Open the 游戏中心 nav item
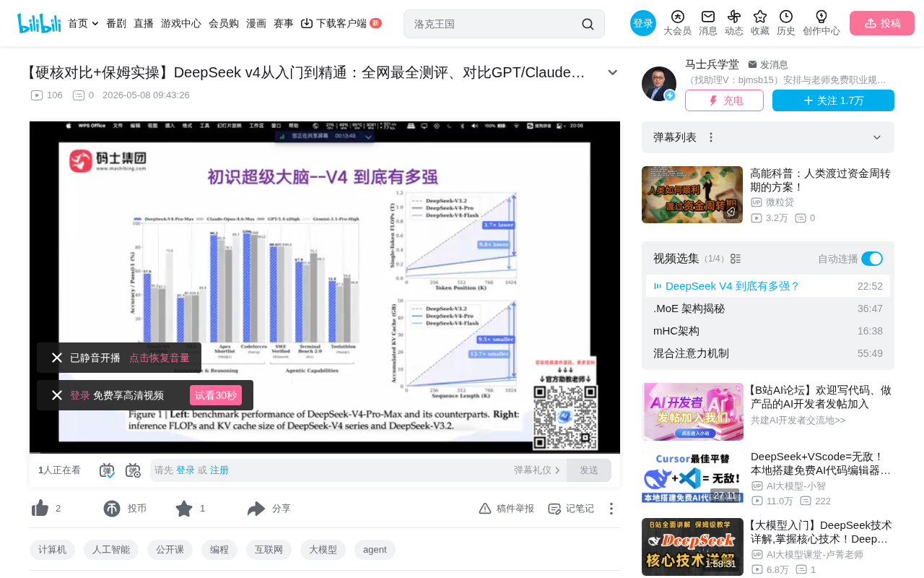The height and width of the screenshot is (578, 924). [181, 23]
